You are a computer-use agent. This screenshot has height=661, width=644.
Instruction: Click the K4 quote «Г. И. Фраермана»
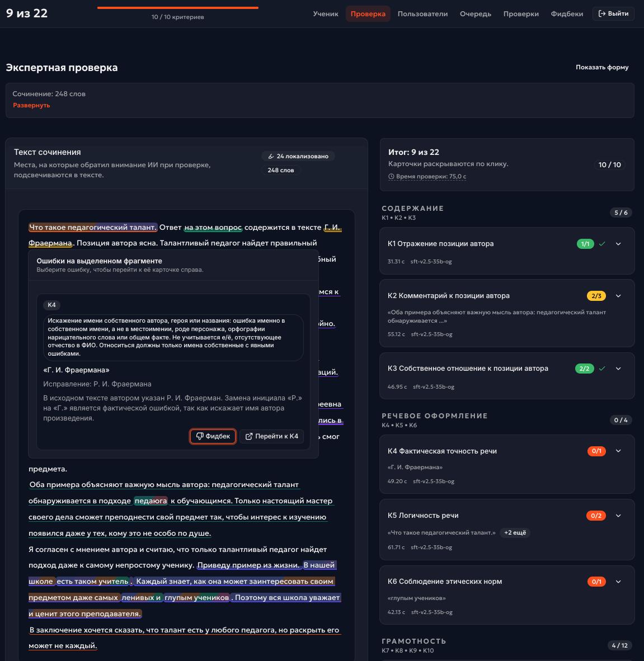point(415,467)
